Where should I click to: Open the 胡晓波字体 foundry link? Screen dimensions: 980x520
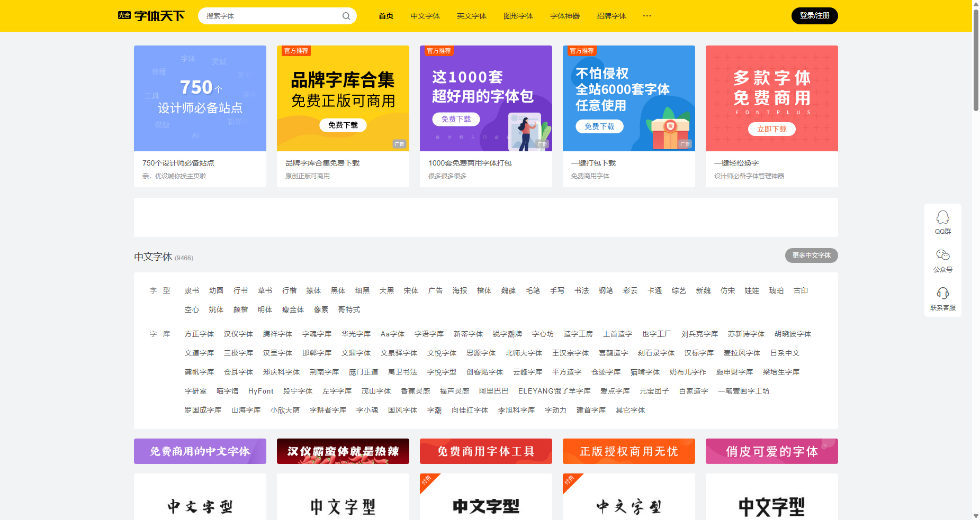(x=793, y=334)
